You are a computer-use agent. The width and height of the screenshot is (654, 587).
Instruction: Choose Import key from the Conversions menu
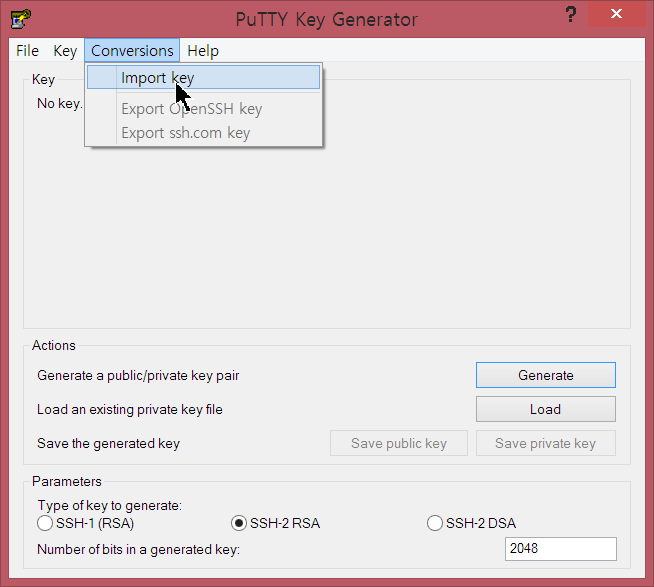tap(204, 78)
